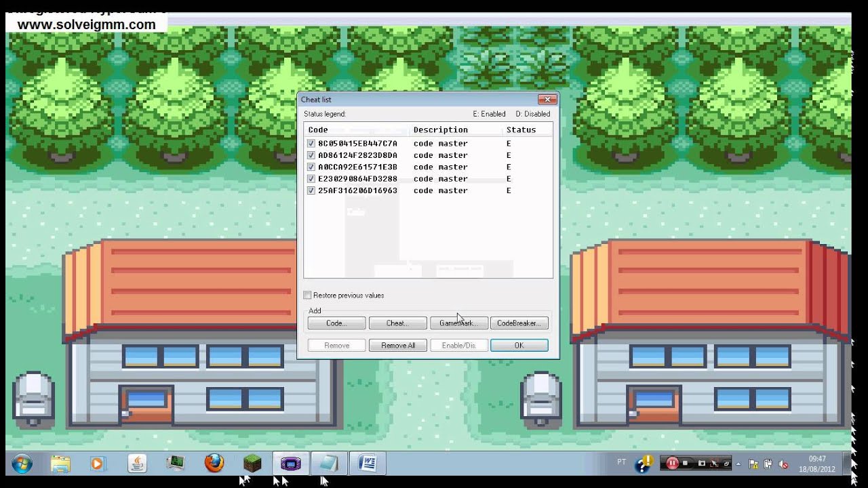Screen dimensions: 868x488
Task: Add a cheat with the Code... button
Action: click(336, 323)
